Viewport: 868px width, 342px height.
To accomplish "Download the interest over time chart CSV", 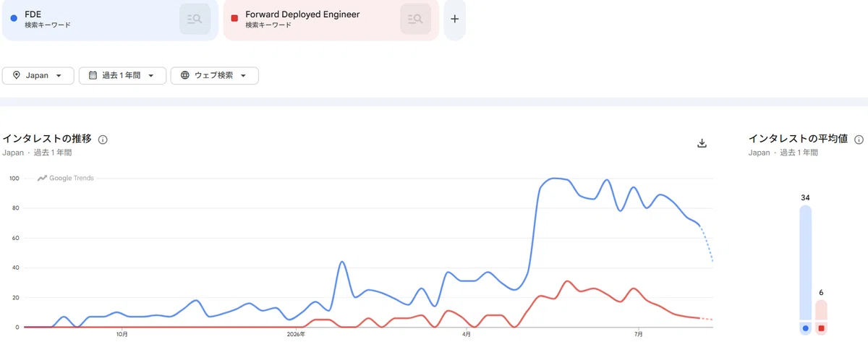I will [701, 143].
